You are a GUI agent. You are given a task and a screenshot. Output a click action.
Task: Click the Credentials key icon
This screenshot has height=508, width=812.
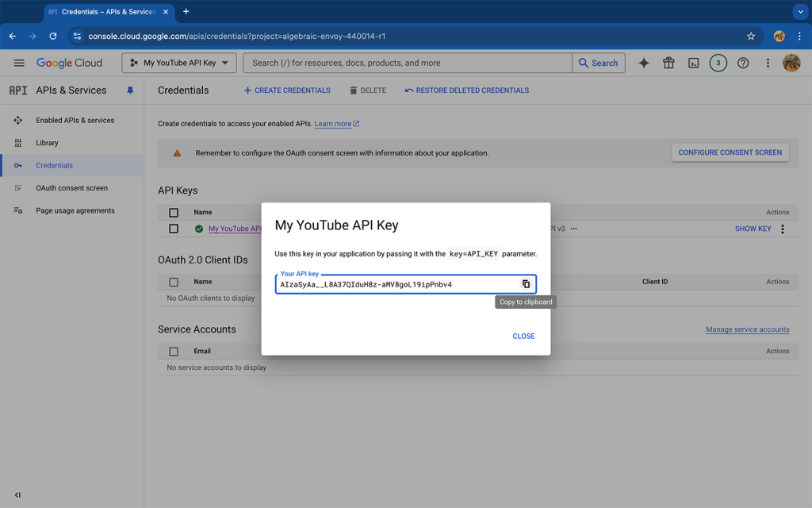[18, 165]
